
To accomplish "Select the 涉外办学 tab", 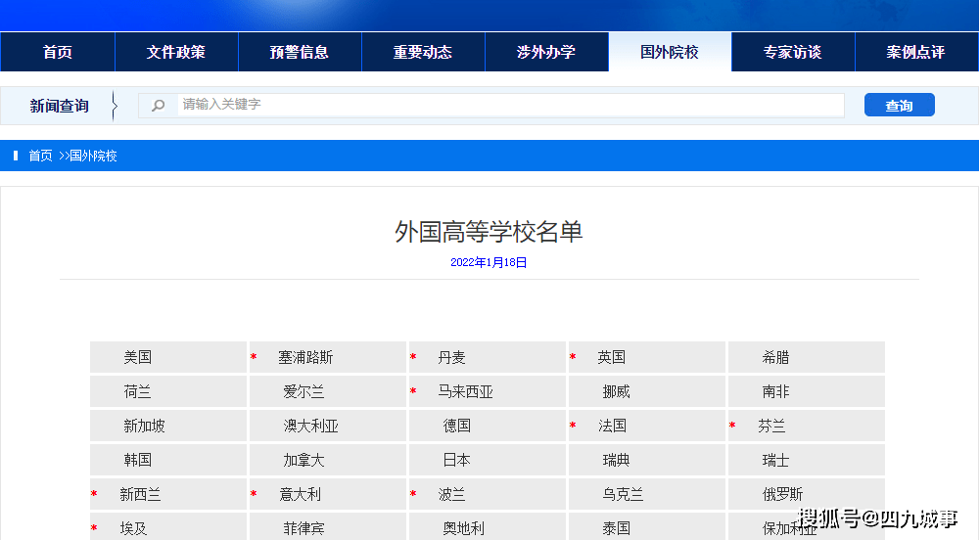I will [546, 52].
